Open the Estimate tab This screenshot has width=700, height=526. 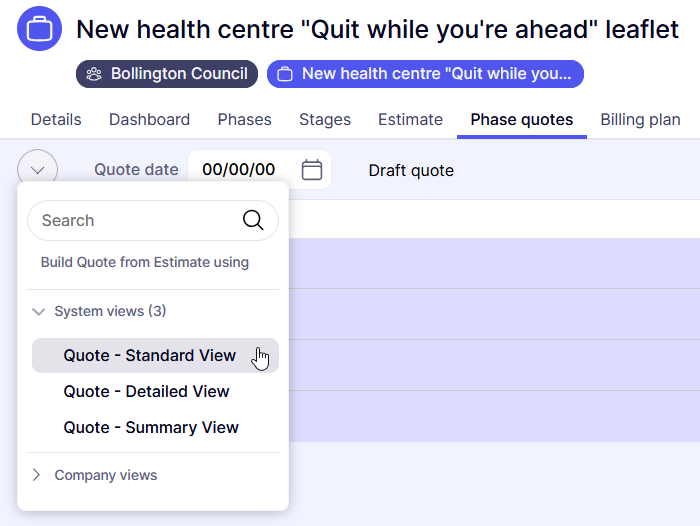pos(410,120)
